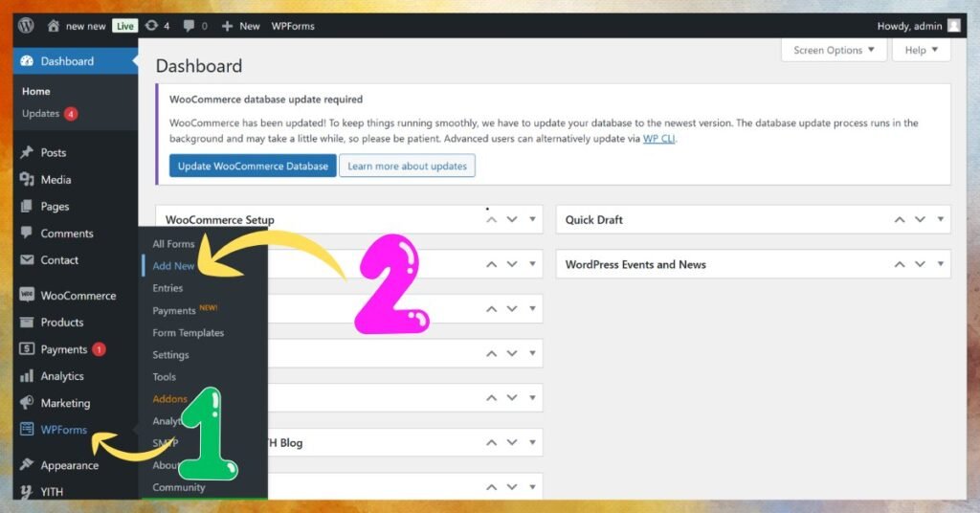Open the site home icon
Screen dimensions: 980x513
54,26
